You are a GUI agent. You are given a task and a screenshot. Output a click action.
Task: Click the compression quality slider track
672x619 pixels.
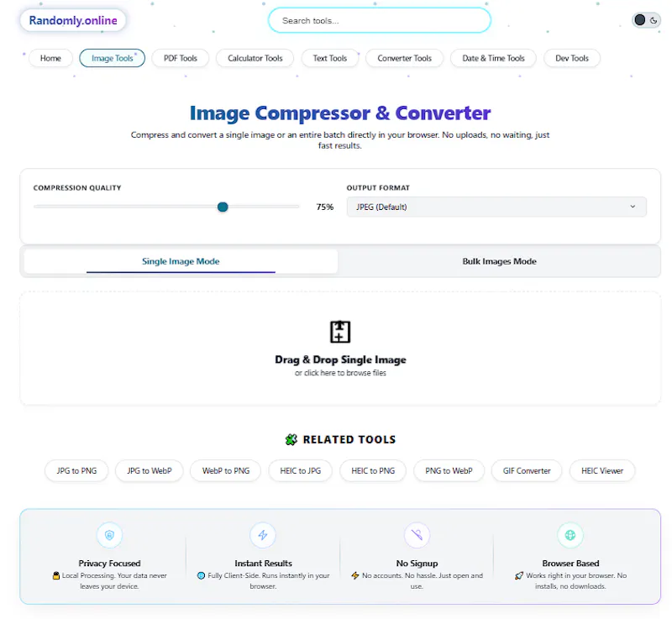(166, 207)
